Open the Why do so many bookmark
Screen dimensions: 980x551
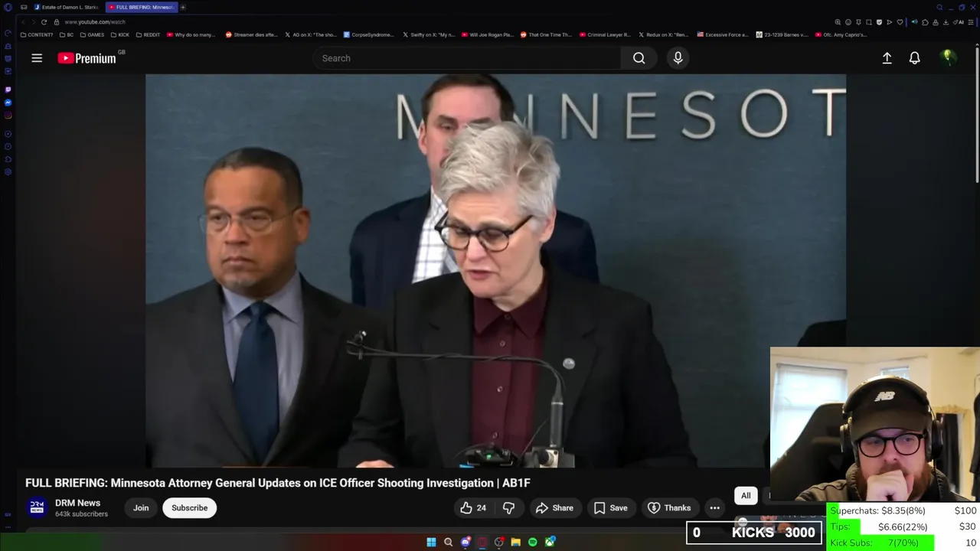tap(191, 34)
